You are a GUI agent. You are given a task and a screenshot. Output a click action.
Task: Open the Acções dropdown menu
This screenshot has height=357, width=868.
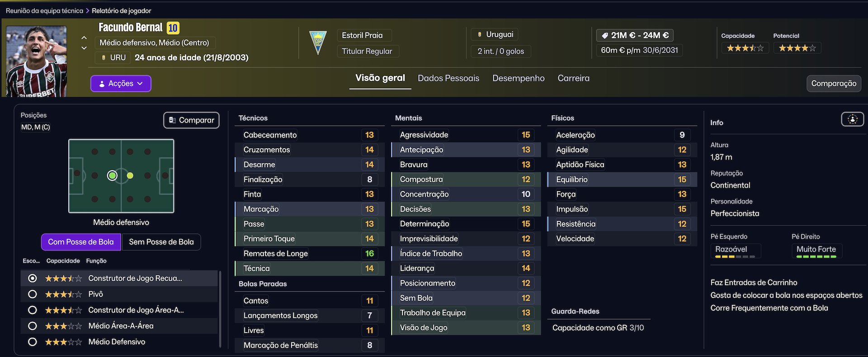(x=121, y=84)
